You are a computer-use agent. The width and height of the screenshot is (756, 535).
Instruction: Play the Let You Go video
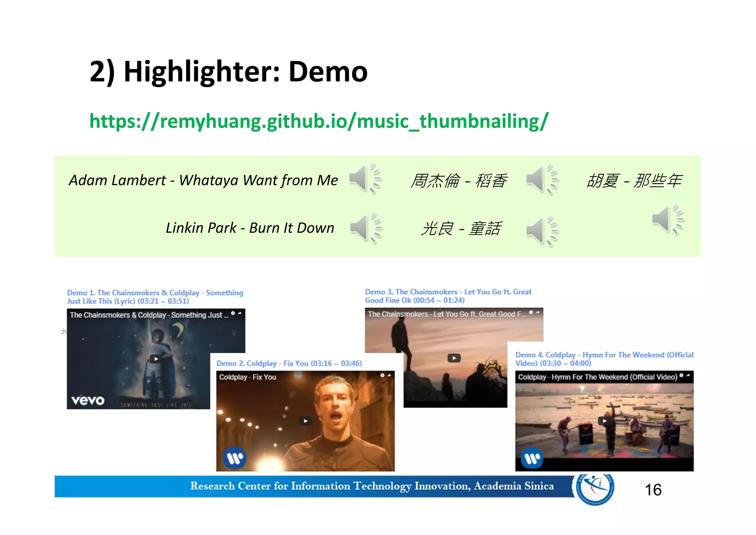[x=454, y=358]
